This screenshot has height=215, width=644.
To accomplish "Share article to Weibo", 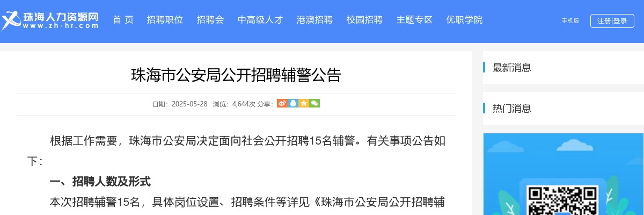I will [282, 103].
